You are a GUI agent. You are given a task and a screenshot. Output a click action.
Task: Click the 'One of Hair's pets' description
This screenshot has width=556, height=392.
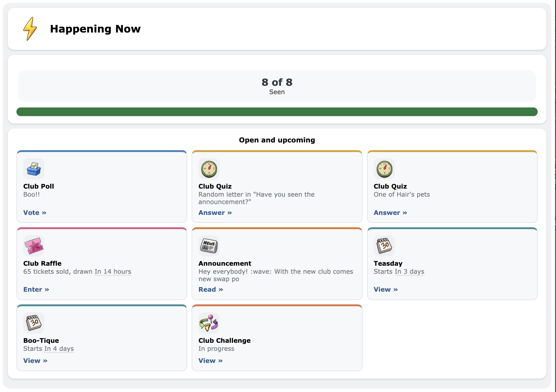click(402, 194)
